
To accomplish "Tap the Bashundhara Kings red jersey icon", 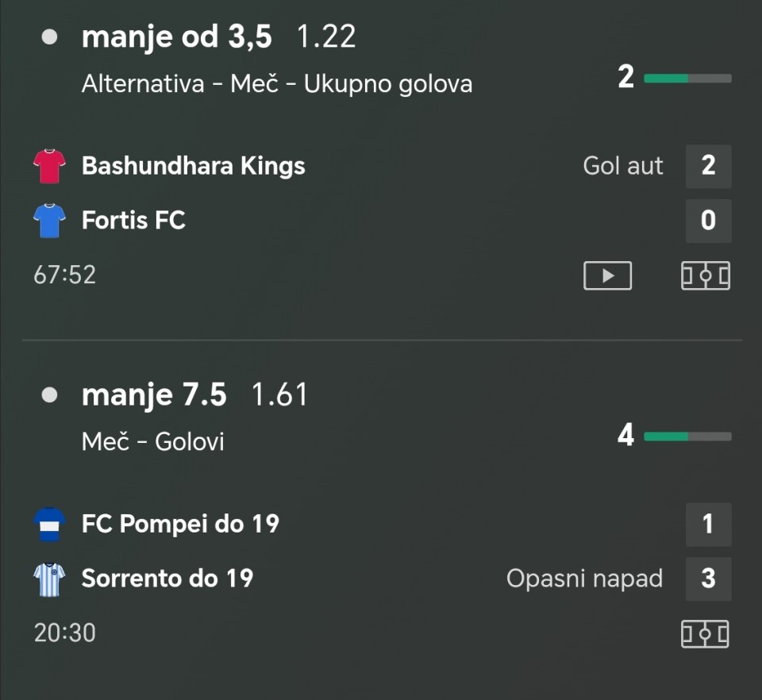I will pos(48,166).
